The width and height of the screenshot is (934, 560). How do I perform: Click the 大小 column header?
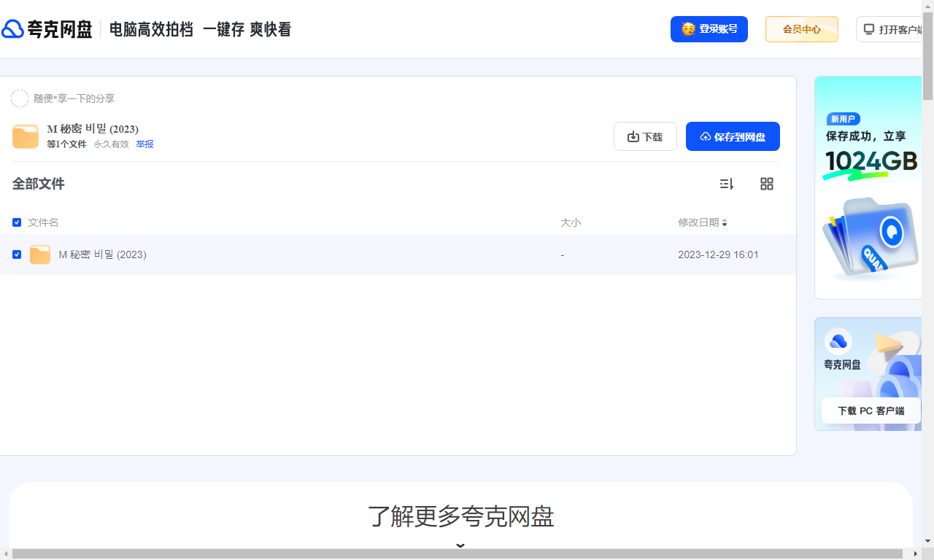pyautogui.click(x=571, y=222)
